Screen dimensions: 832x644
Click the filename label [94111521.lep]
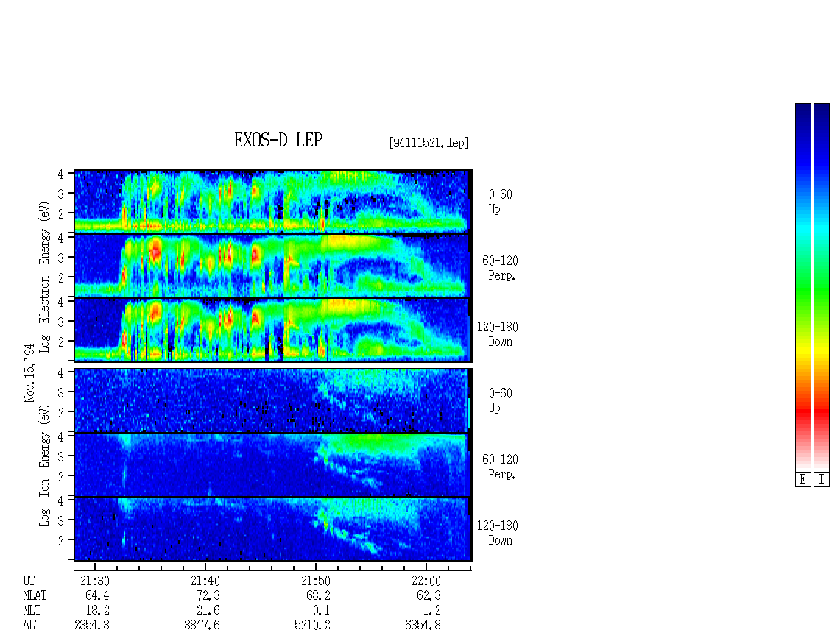[429, 143]
